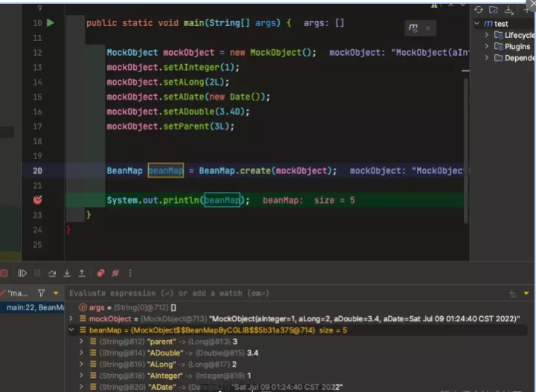The width and height of the screenshot is (536, 392).
Task: Reload all Maven projects
Action: (x=479, y=10)
